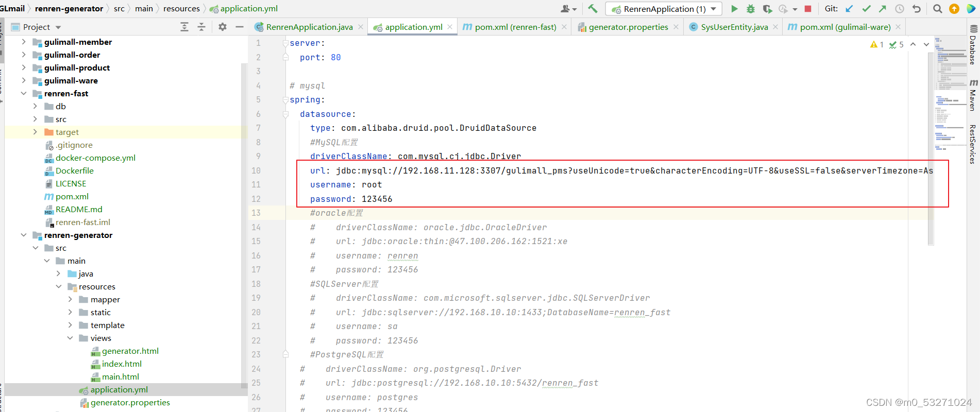Viewport: 980px width, 412px height.
Task: Collapse the renren-fast module
Action: pyautogui.click(x=24, y=93)
